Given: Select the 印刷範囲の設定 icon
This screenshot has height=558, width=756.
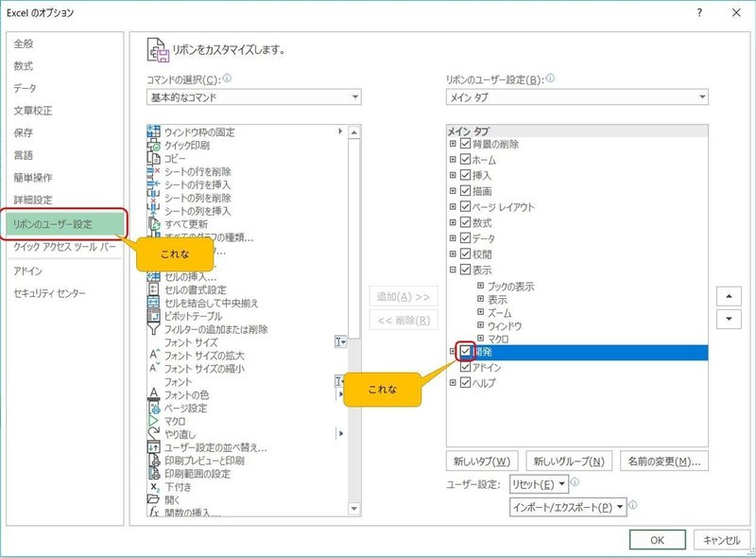Looking at the screenshot, I should pyautogui.click(x=153, y=474).
